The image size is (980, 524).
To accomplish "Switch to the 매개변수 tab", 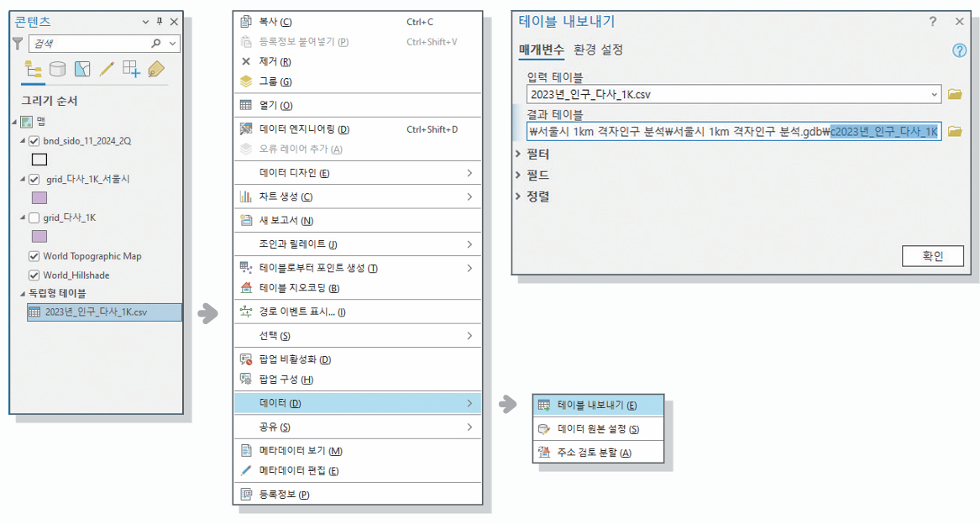I will 542,50.
